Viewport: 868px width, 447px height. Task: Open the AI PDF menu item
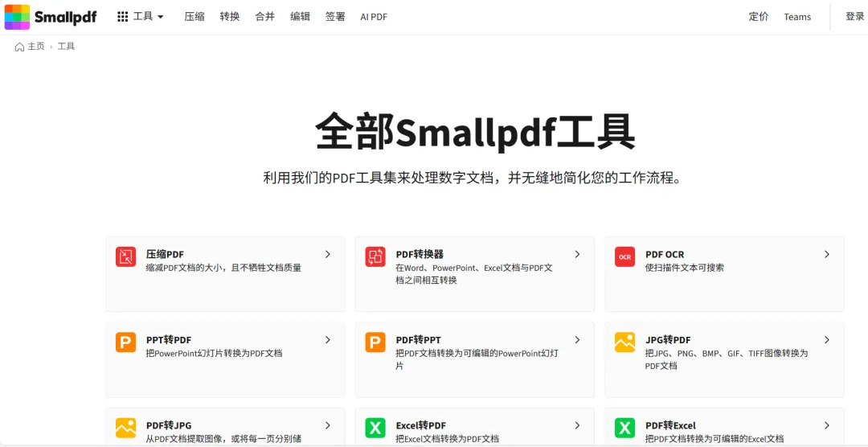375,17
